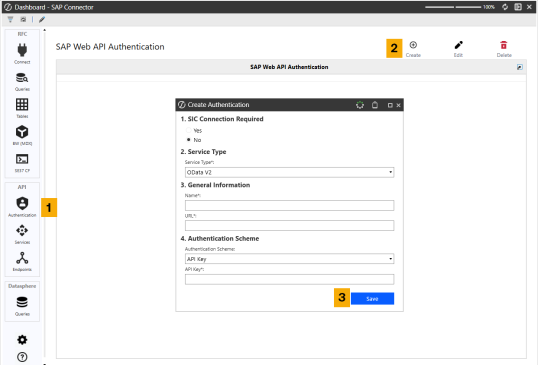Click into the API Key input field
The width and height of the screenshot is (538, 365).
(x=289, y=279)
